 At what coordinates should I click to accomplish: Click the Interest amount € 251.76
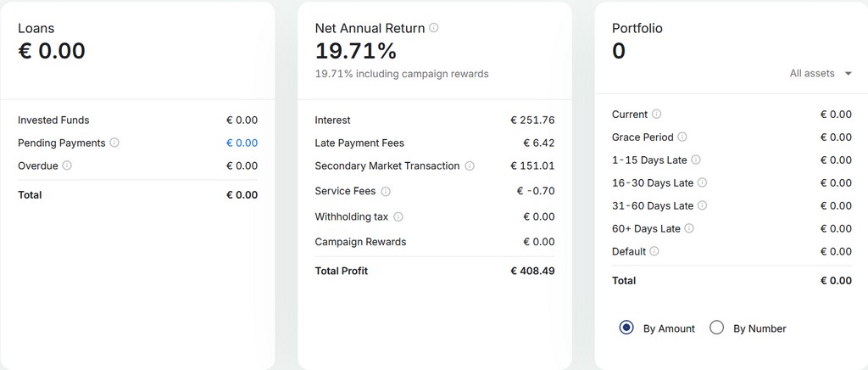(x=532, y=121)
